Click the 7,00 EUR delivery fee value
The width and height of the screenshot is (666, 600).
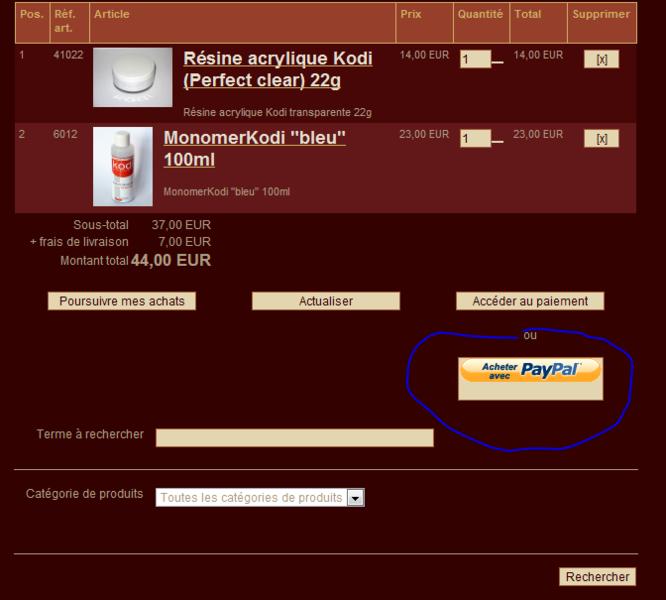coord(184,242)
